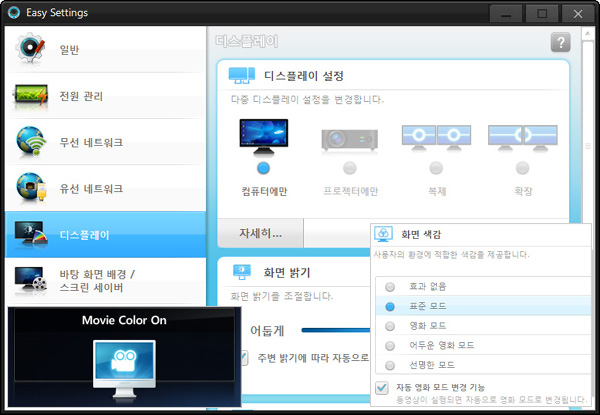Image resolution: width=600 pixels, height=415 pixels.
Task: Click the 디스플레이 설정 dual monitor icon
Action: point(242,75)
